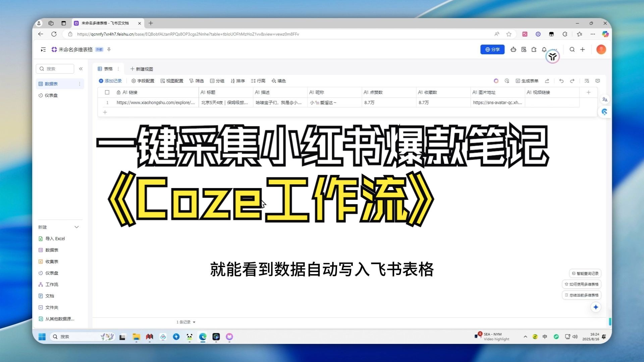Open the 1 条记录 count dropdown

186,322
